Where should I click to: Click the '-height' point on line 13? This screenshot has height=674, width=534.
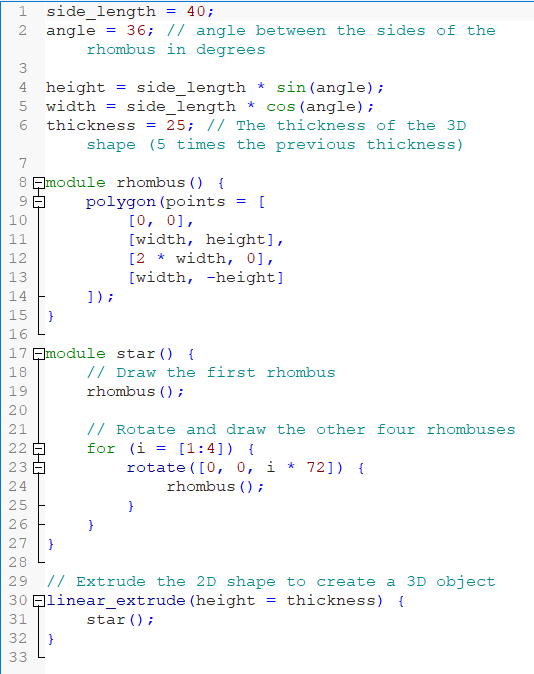241,278
